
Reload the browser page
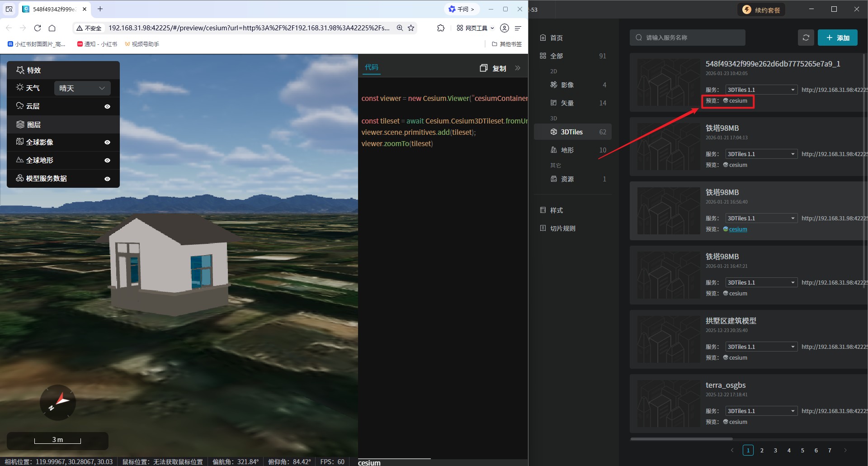pos(38,28)
